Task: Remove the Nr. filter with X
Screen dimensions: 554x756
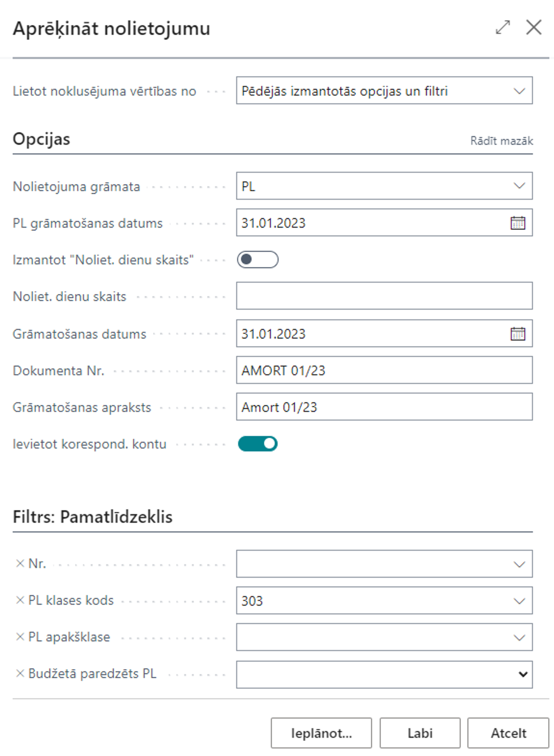Action: click(x=20, y=563)
